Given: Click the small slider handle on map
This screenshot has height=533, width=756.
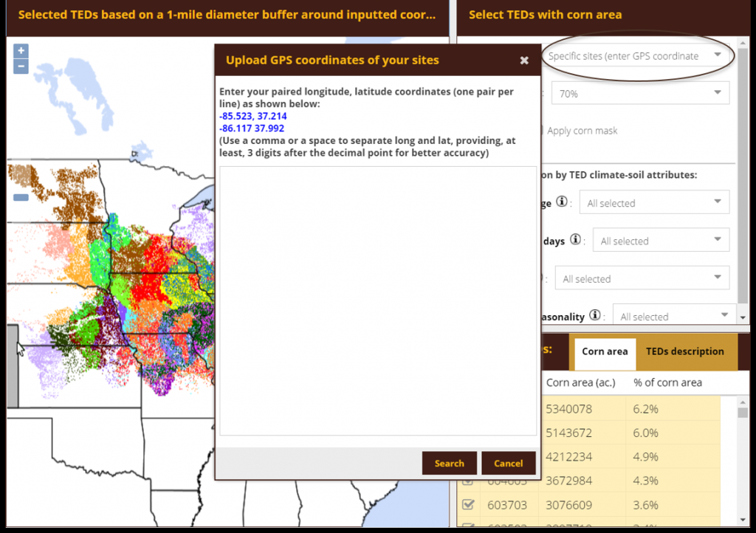Looking at the screenshot, I should (x=21, y=197).
